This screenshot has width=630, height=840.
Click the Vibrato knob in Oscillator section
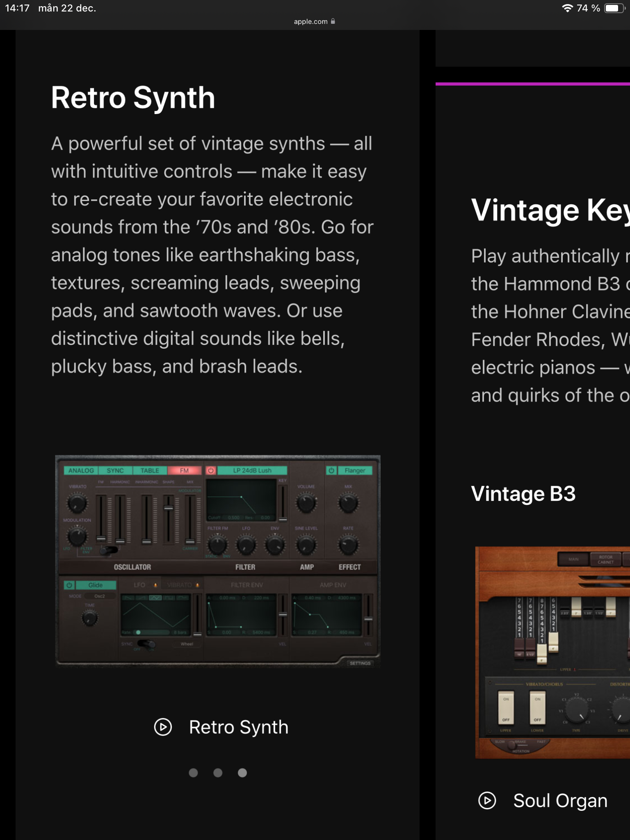coord(77,503)
